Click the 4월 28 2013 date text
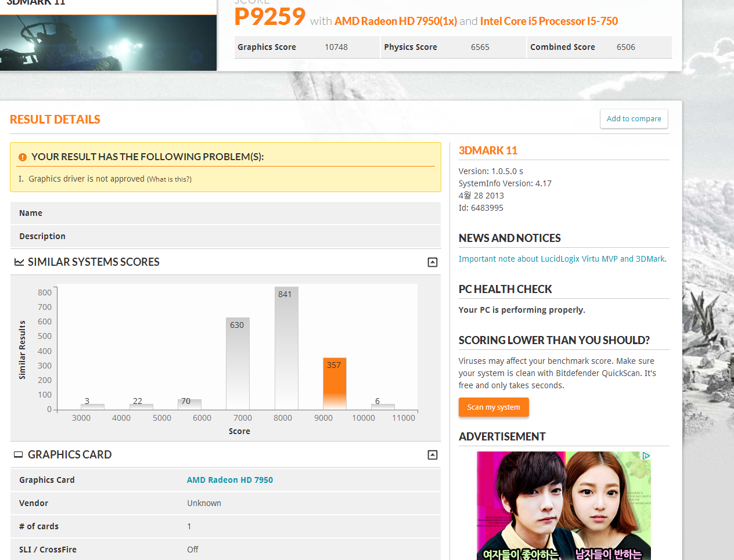This screenshot has height=560, width=734. 481,196
